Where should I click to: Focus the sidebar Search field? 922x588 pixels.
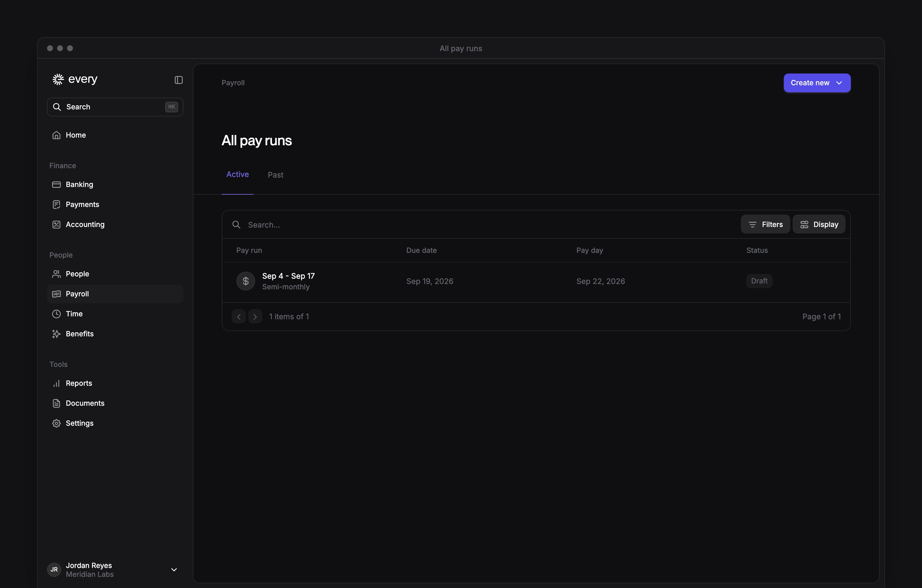click(x=115, y=107)
